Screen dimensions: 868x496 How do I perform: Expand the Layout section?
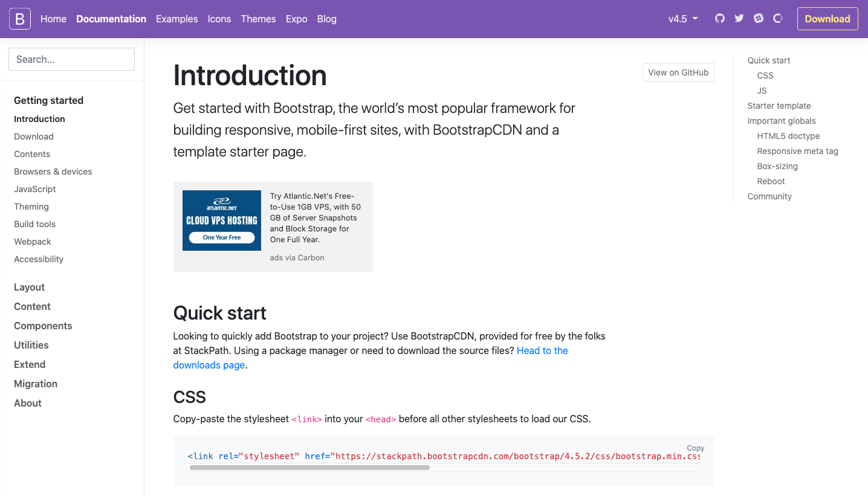point(29,287)
